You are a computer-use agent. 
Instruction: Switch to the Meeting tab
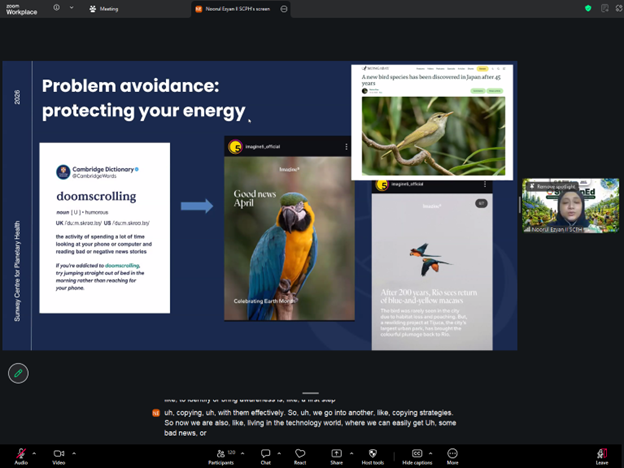point(104,8)
